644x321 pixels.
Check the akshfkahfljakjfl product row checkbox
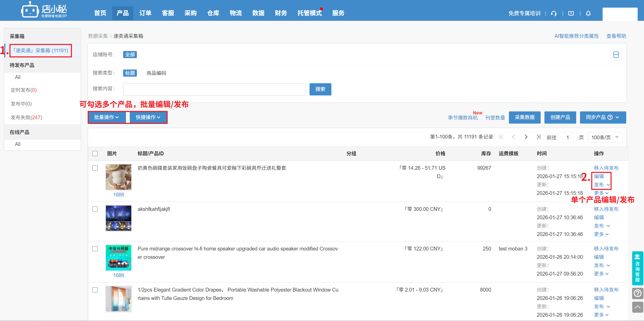(x=95, y=209)
